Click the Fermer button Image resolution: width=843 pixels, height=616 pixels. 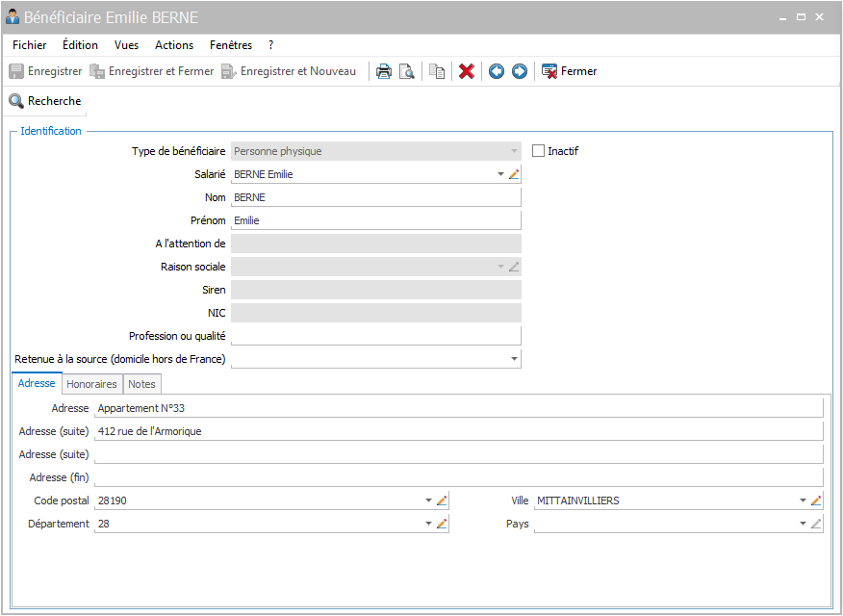(x=570, y=71)
